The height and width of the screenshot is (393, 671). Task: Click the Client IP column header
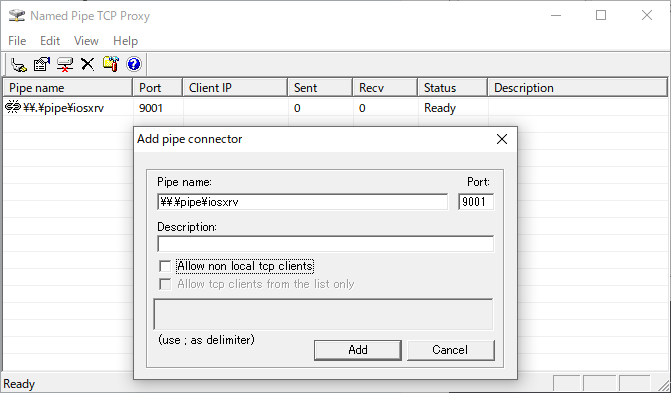235,88
